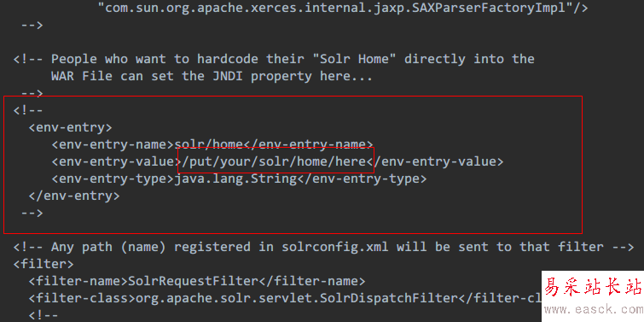The image size is (644, 322).
Task: Click the closing comment marker after </env-entry>
Action: point(32,213)
